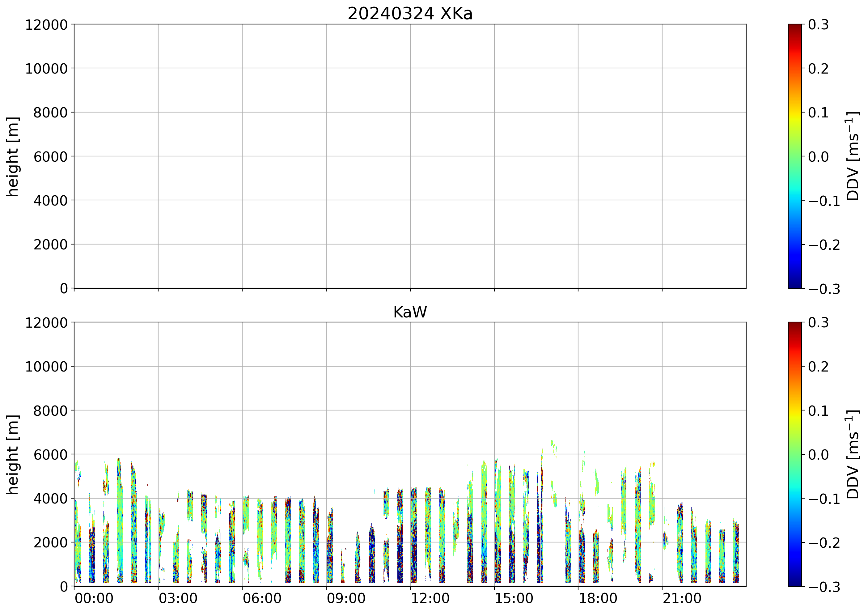The height and width of the screenshot is (612, 868).
Task: Click the 03:00 time axis label
Action: 178,599
